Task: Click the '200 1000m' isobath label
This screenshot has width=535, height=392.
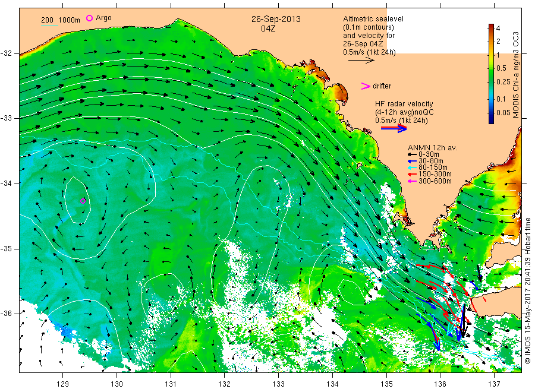Action: tap(61, 20)
